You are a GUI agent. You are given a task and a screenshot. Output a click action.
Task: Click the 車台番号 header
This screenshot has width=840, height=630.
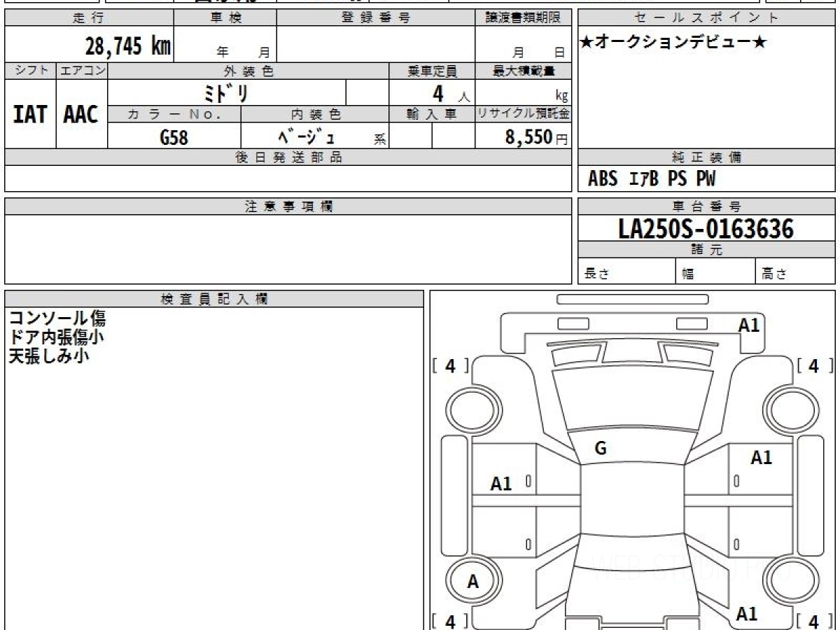pyautogui.click(x=706, y=206)
